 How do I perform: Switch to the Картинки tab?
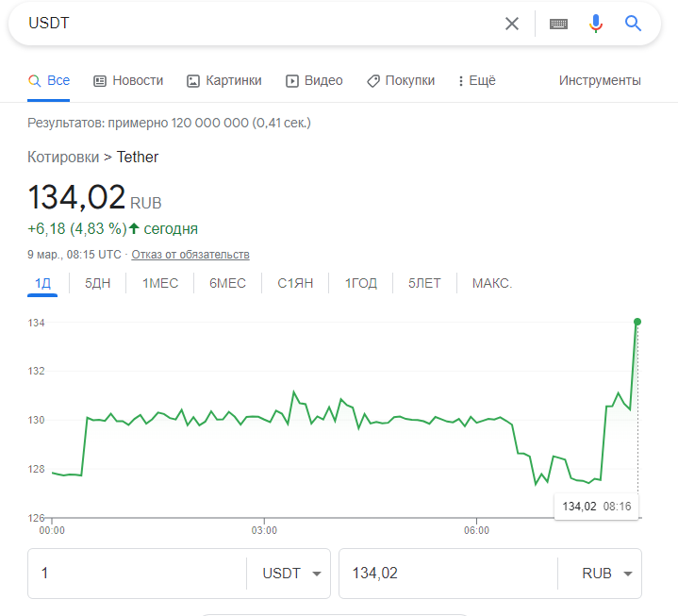tap(224, 81)
